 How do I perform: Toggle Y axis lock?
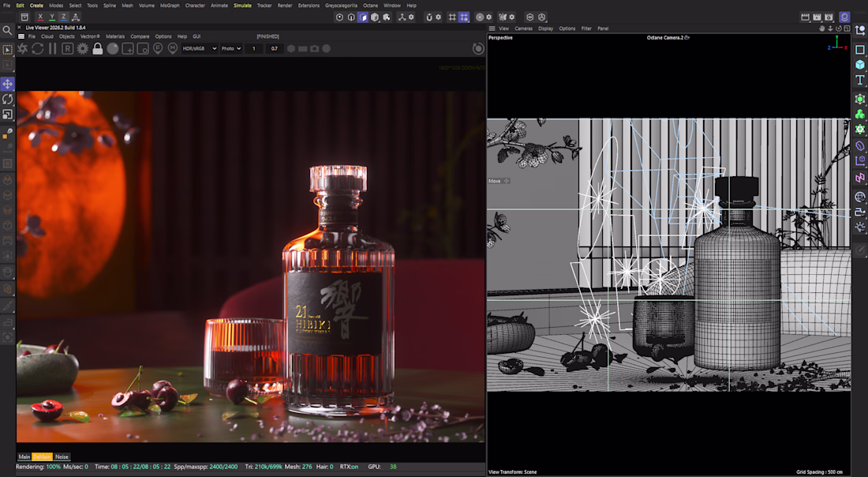tap(52, 17)
